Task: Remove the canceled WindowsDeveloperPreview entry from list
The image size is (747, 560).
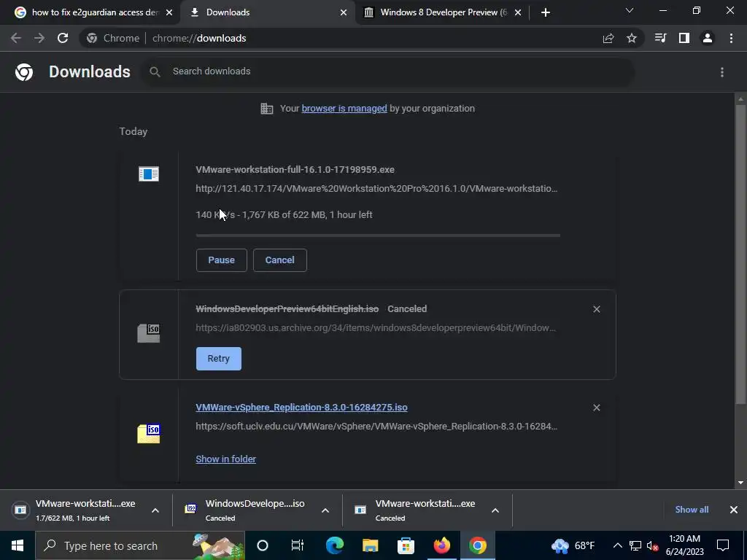Action: click(597, 309)
